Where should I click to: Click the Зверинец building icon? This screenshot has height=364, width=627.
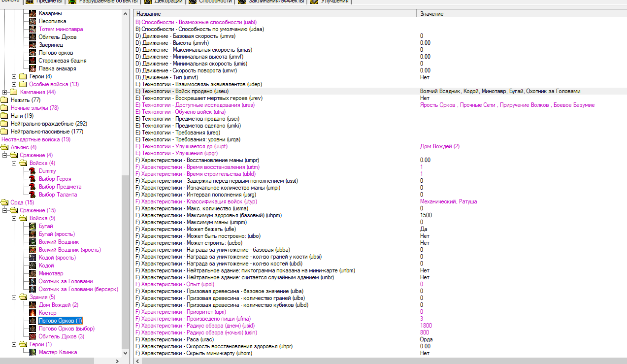33,45
